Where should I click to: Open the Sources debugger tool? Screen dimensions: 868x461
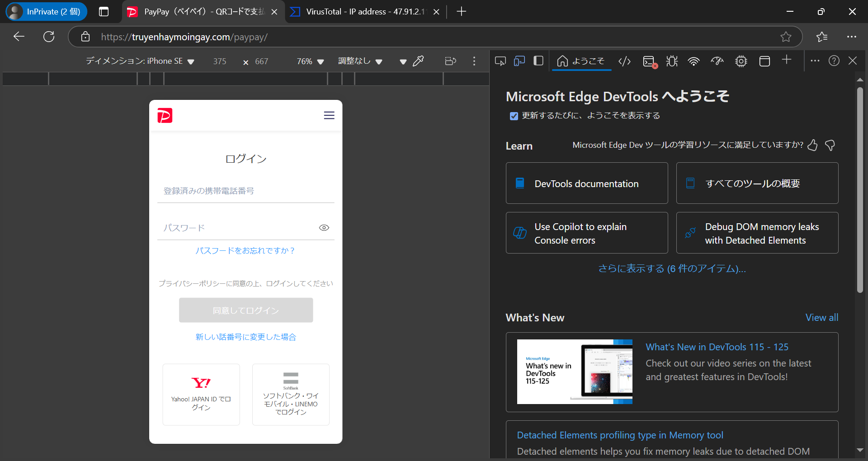point(672,61)
